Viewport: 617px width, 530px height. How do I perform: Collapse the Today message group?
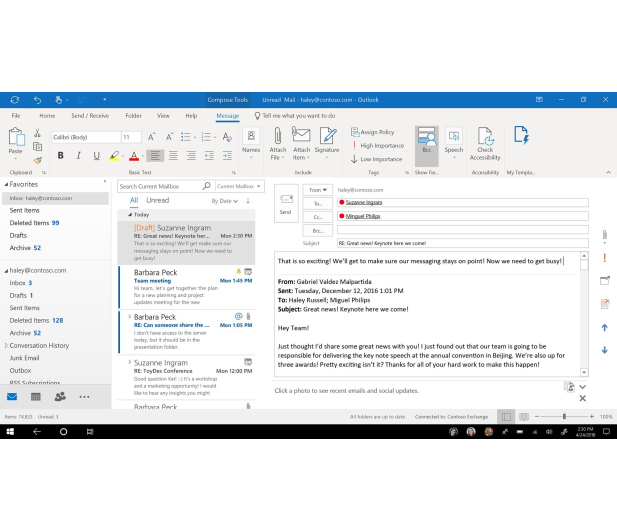130,215
